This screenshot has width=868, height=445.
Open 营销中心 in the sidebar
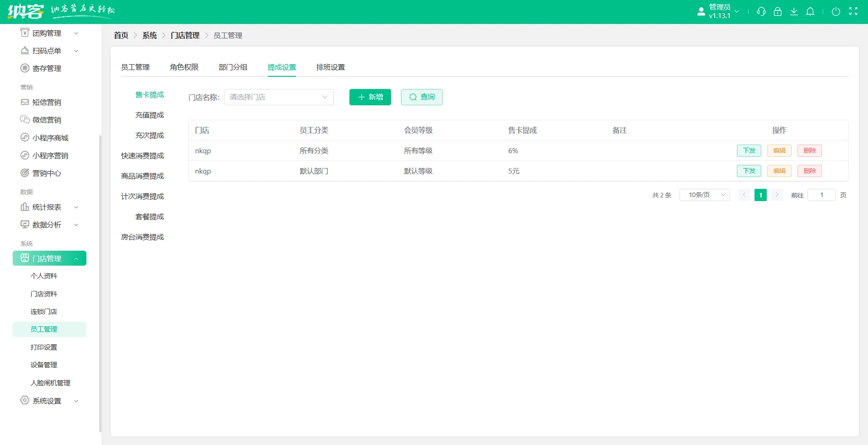(47, 173)
